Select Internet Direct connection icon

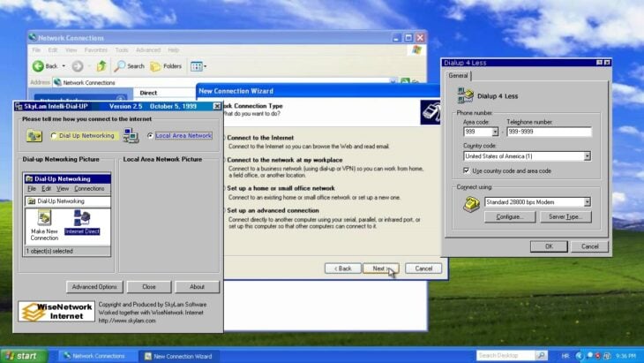point(82,223)
